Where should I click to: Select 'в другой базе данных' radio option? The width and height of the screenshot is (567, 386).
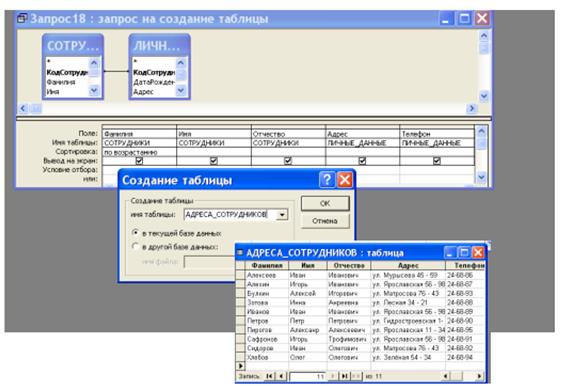pyautogui.click(x=136, y=246)
